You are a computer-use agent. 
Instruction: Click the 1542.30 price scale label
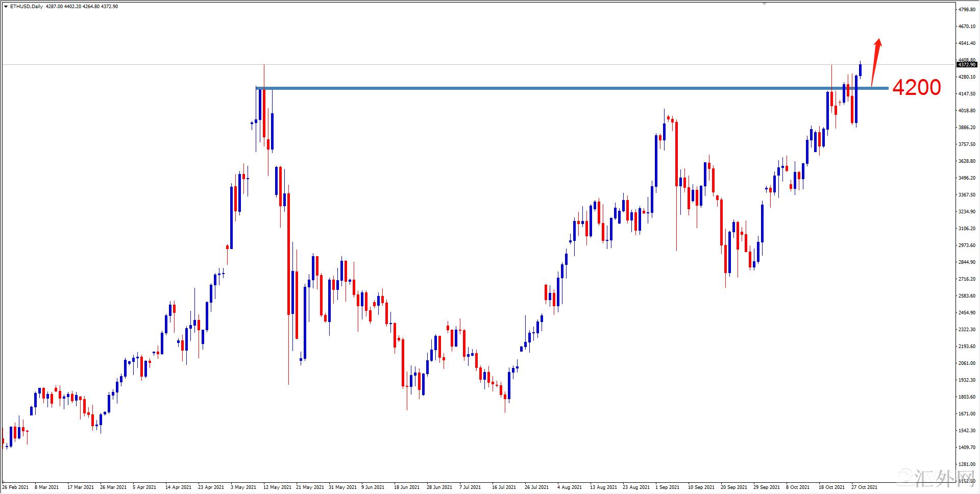pyautogui.click(x=967, y=431)
